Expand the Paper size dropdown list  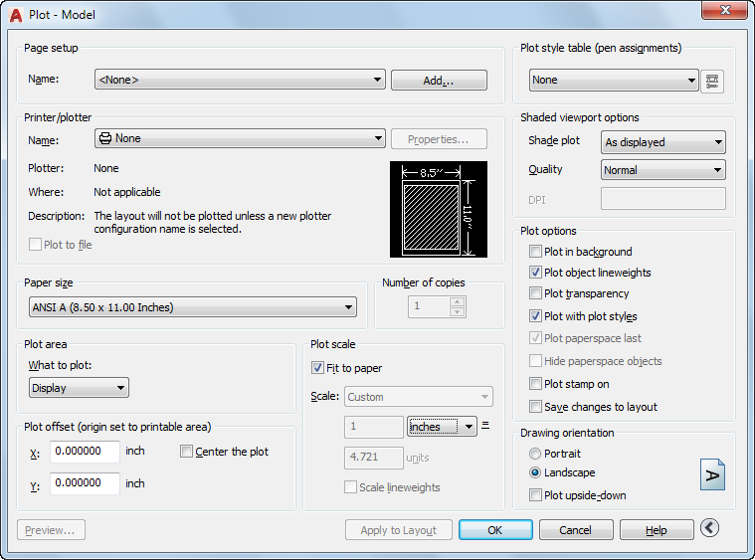[192, 308]
